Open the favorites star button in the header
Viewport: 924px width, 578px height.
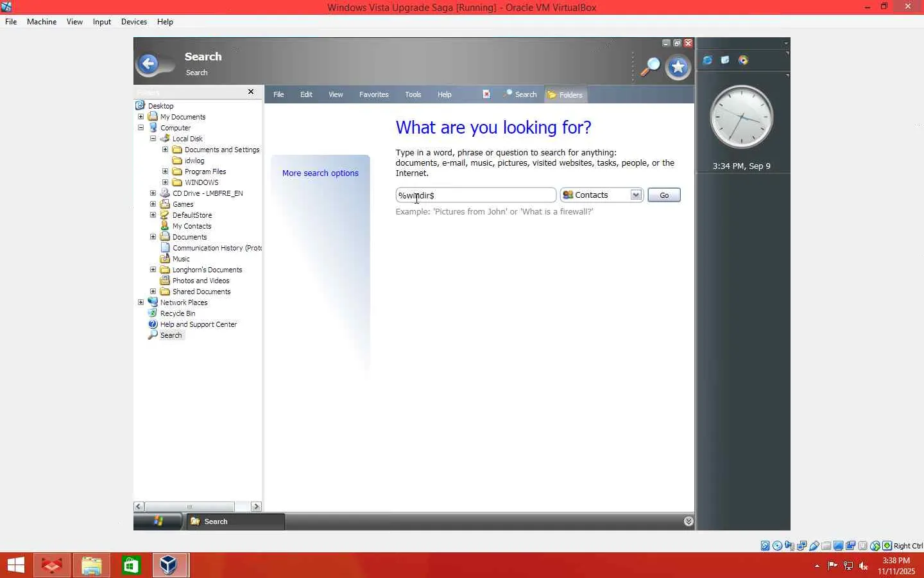pos(678,67)
